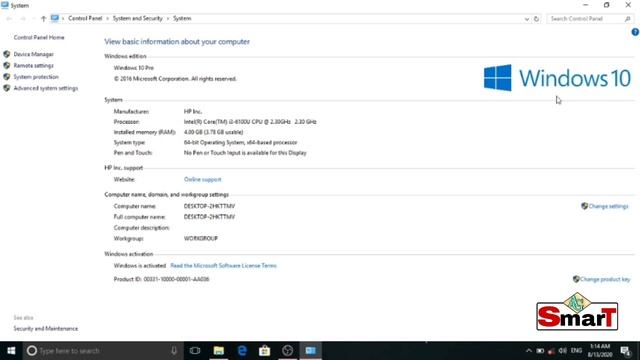Click the Back navigation arrow
This screenshot has height=360, width=640.
click(9, 19)
